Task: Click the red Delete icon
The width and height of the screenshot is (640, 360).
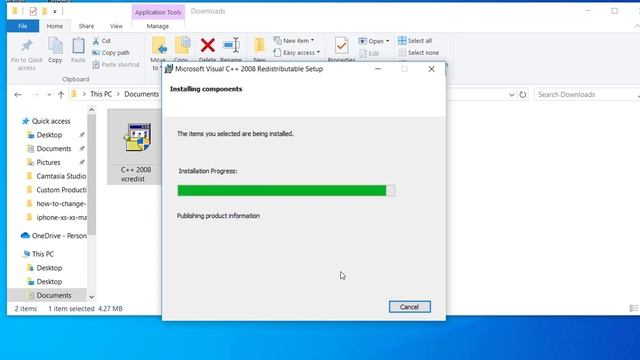Action: pos(207,45)
